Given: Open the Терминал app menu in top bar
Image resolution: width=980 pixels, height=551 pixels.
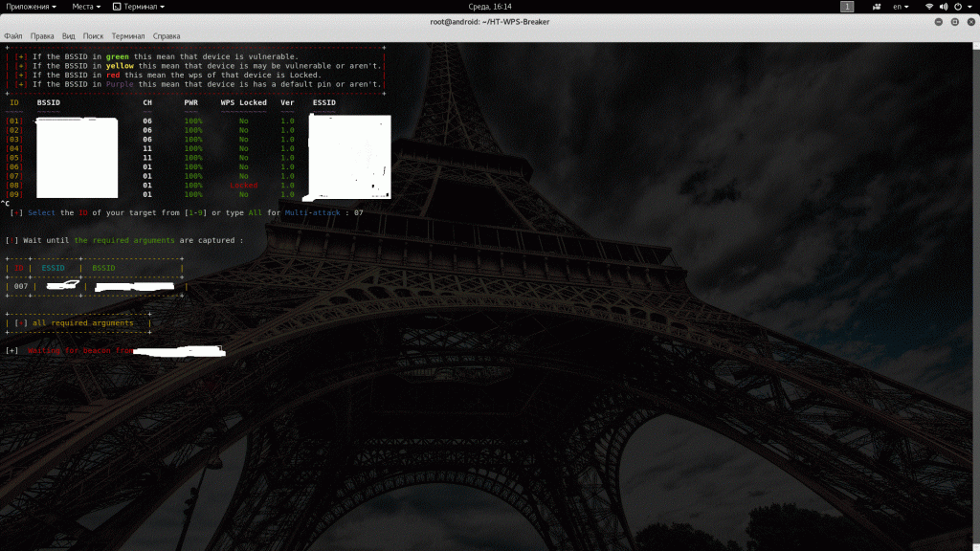Looking at the screenshot, I should pos(139,7).
